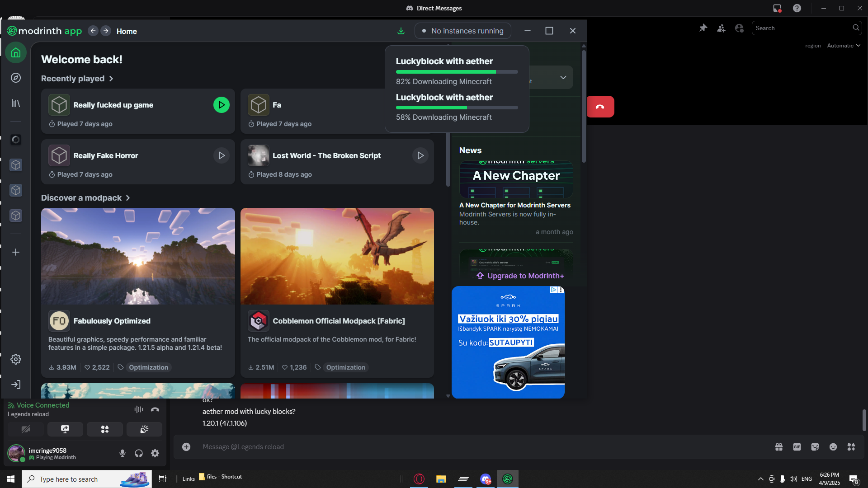Viewport: 868px width, 488px height.
Task: Open Recently played section
Action: click(77, 79)
